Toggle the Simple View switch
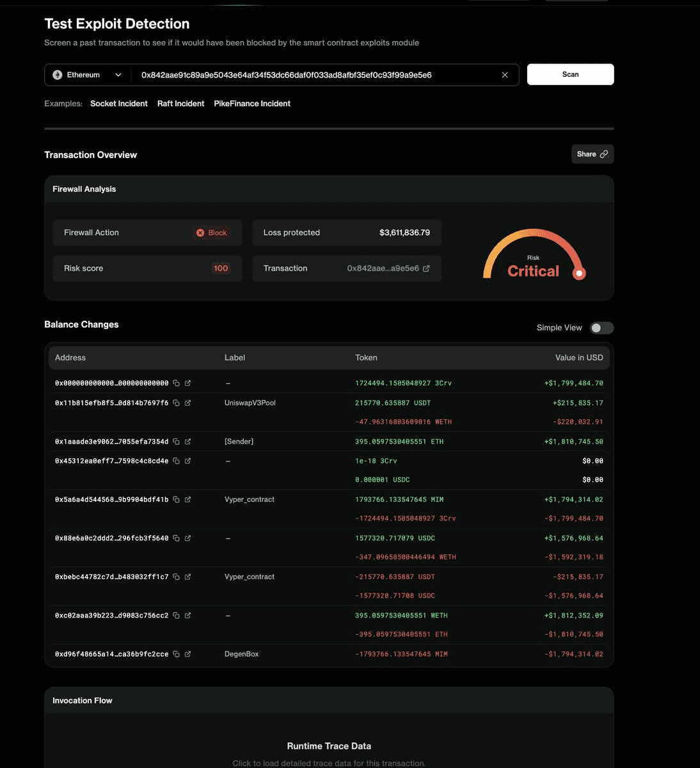Image resolution: width=700 pixels, height=768 pixels. (601, 328)
